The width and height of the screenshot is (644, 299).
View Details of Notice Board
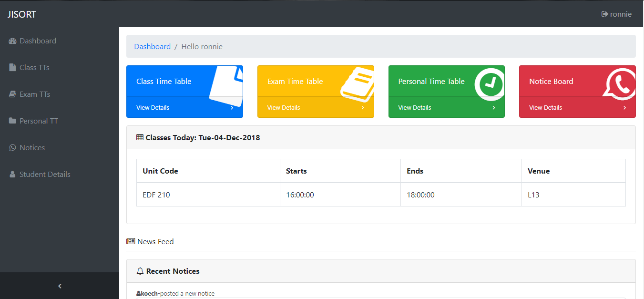tap(545, 108)
